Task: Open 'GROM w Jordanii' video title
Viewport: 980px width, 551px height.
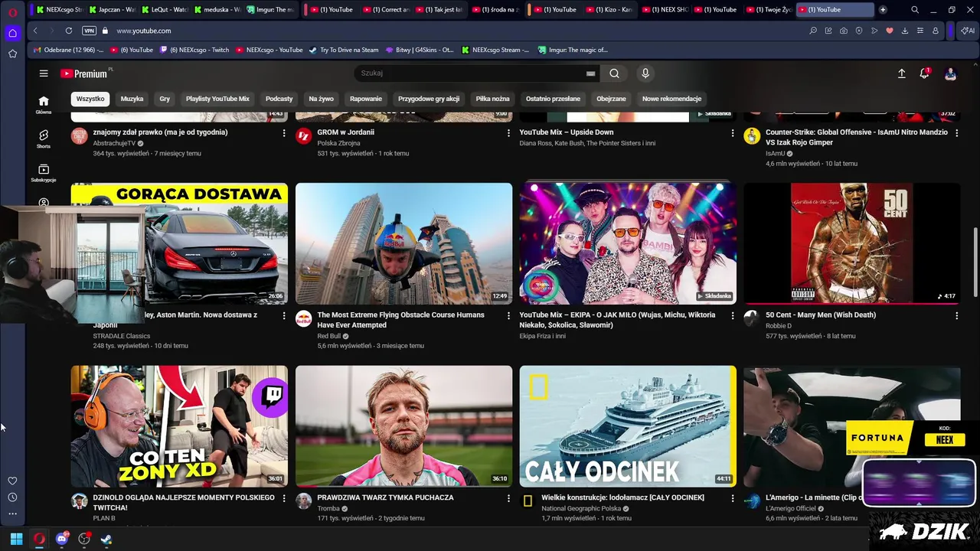Action: [345, 132]
